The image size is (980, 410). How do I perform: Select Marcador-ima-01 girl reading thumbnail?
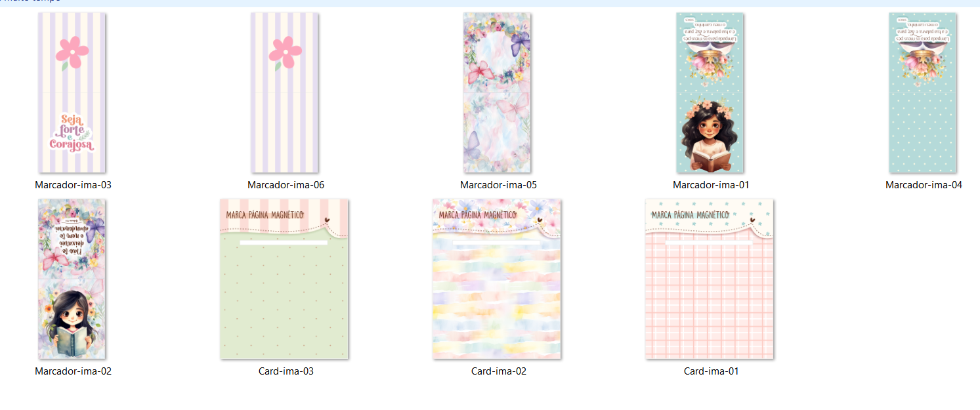[x=710, y=92]
